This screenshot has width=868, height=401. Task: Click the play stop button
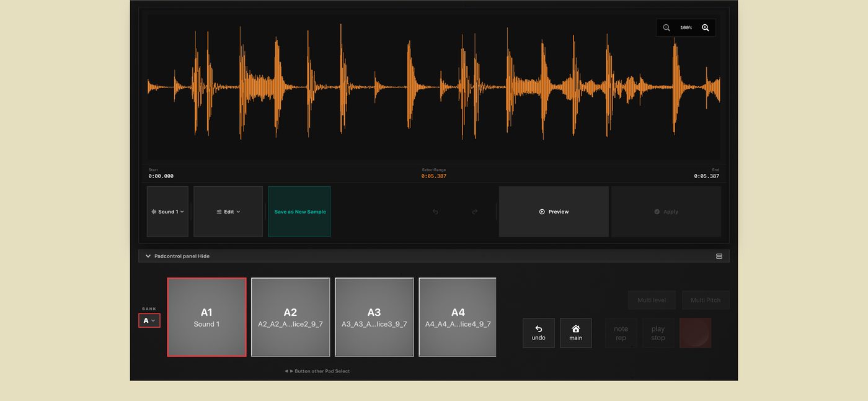point(658,333)
